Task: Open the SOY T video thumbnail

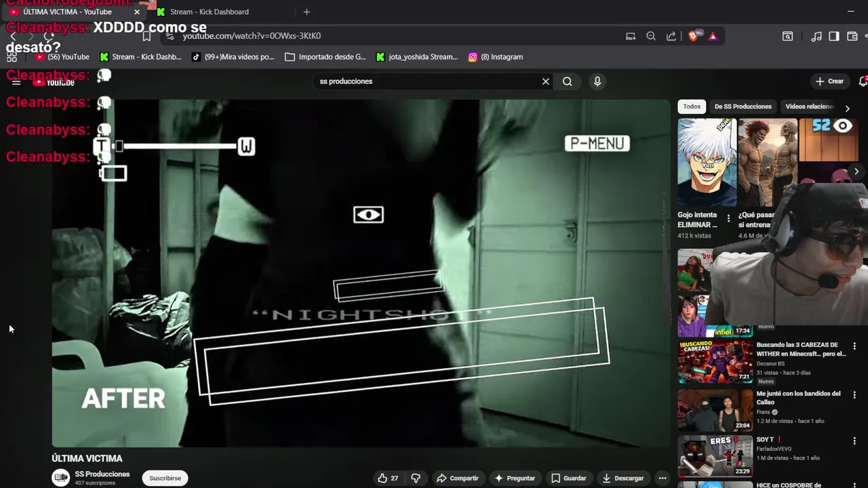Action: click(715, 456)
